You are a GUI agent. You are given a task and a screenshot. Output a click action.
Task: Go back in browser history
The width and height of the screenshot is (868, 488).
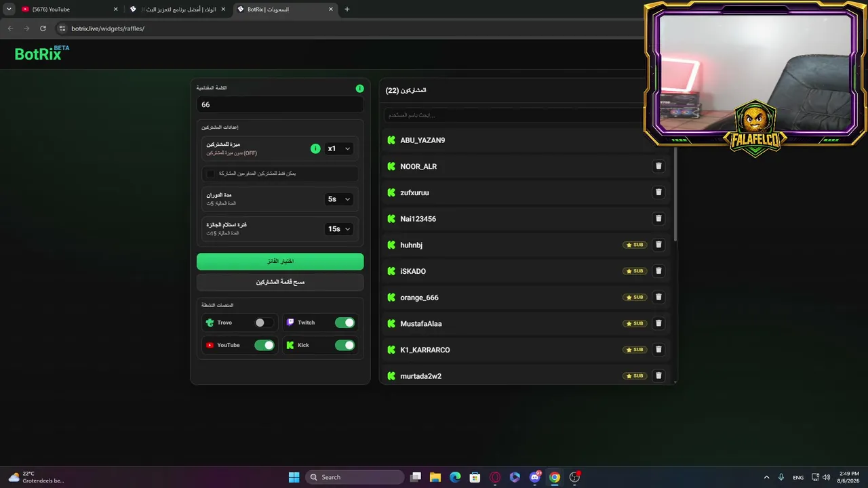click(10, 28)
